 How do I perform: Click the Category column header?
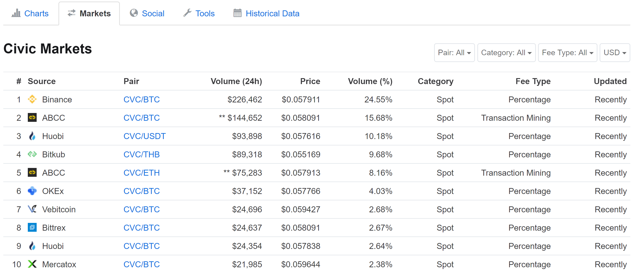435,81
